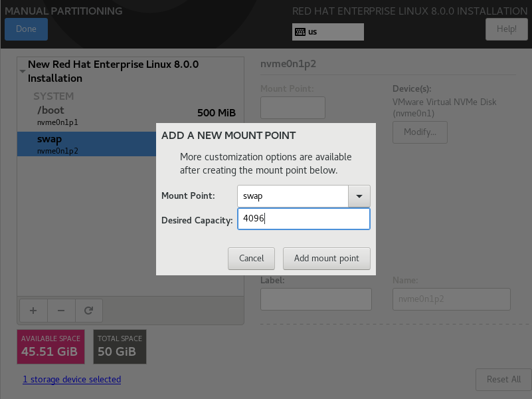Image resolution: width=532 pixels, height=399 pixels.
Task: Click the nvme0n1p2 heading on right panel
Action: [x=288, y=64]
